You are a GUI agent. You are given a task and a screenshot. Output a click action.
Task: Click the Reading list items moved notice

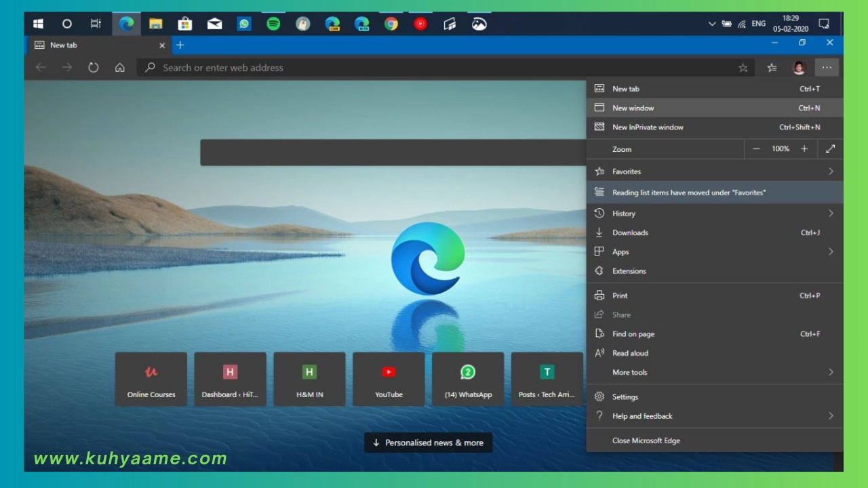[x=715, y=192]
